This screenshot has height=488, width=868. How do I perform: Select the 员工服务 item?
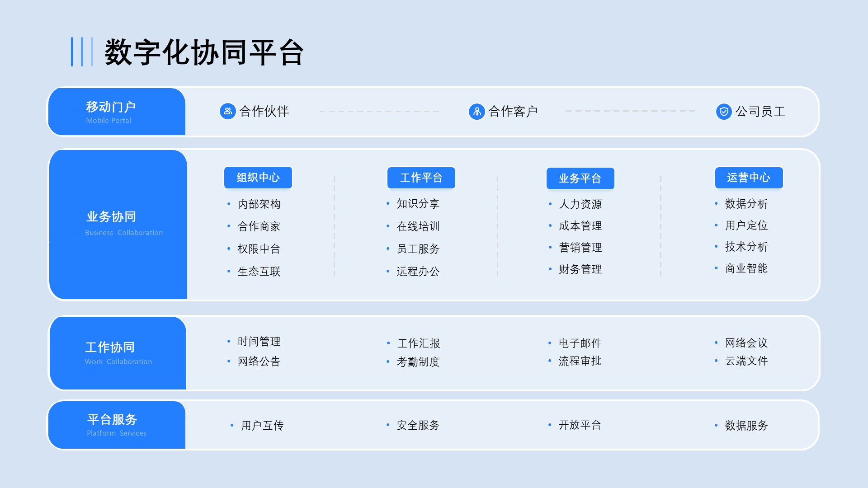[418, 249]
